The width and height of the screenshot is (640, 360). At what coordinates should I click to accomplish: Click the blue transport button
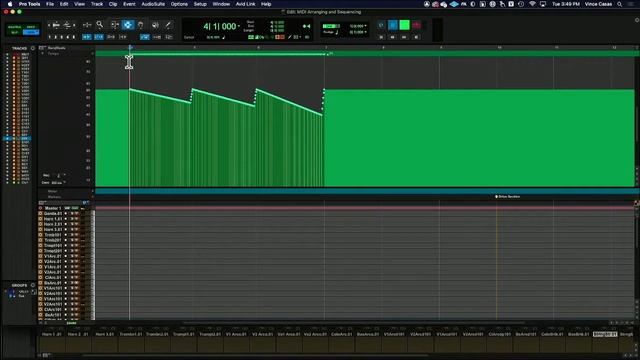click(x=393, y=25)
